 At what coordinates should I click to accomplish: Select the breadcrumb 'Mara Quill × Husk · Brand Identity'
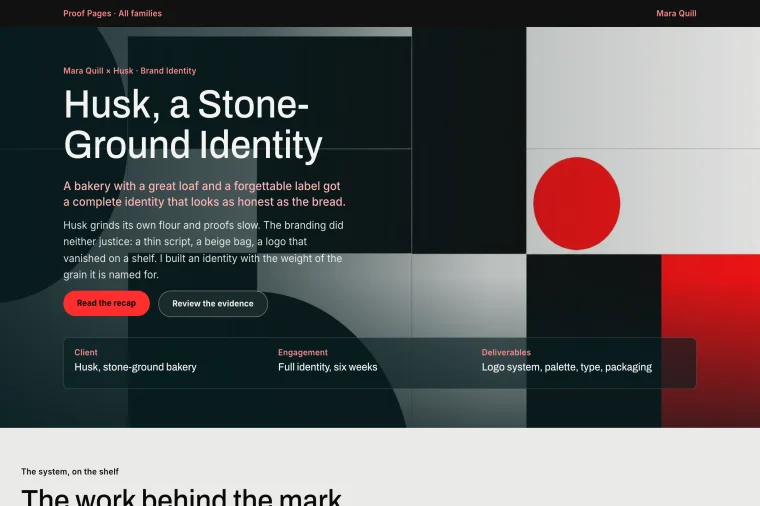[129, 71]
